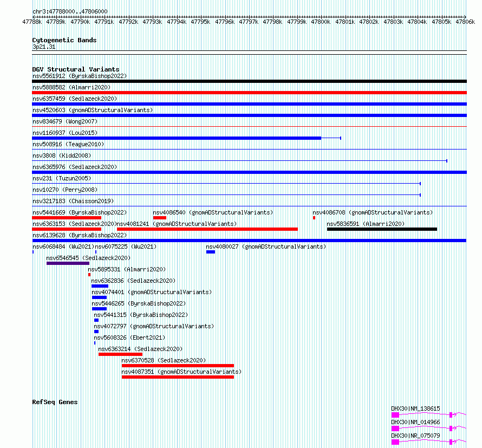The image size is (482, 448).
Task: Open variant nsv6357459 (Sedlazeck2020) label
Action: tap(75, 99)
